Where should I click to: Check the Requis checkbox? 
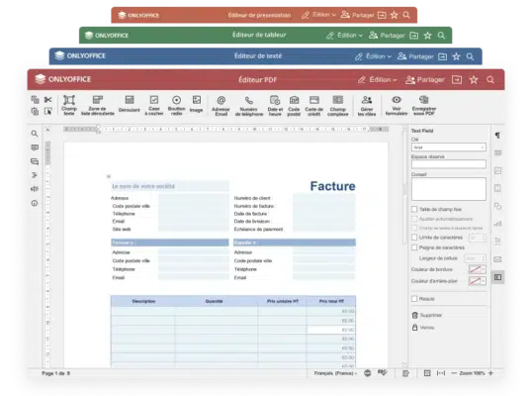[x=414, y=299]
